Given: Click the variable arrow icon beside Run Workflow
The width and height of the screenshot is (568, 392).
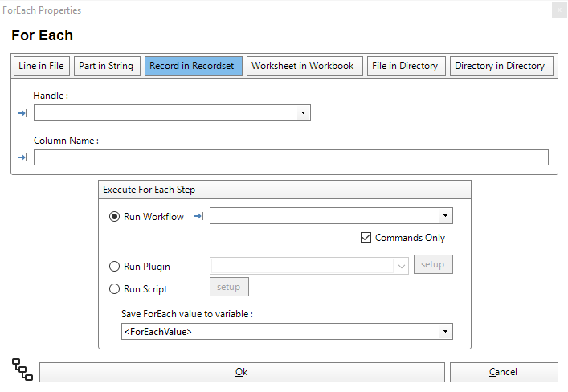Looking at the screenshot, I should tap(198, 216).
